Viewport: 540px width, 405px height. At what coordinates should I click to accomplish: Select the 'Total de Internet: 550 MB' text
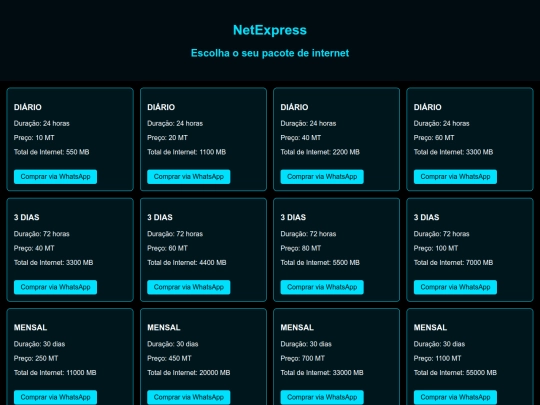click(52, 152)
